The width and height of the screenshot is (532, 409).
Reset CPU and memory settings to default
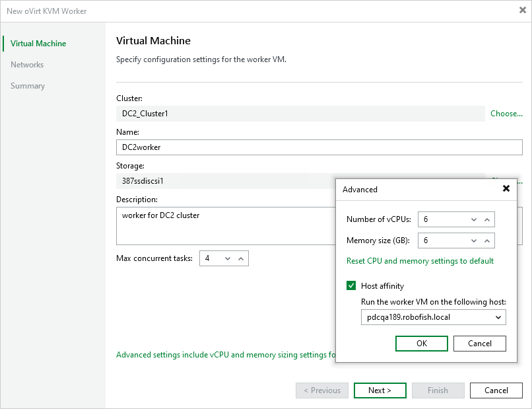point(420,261)
